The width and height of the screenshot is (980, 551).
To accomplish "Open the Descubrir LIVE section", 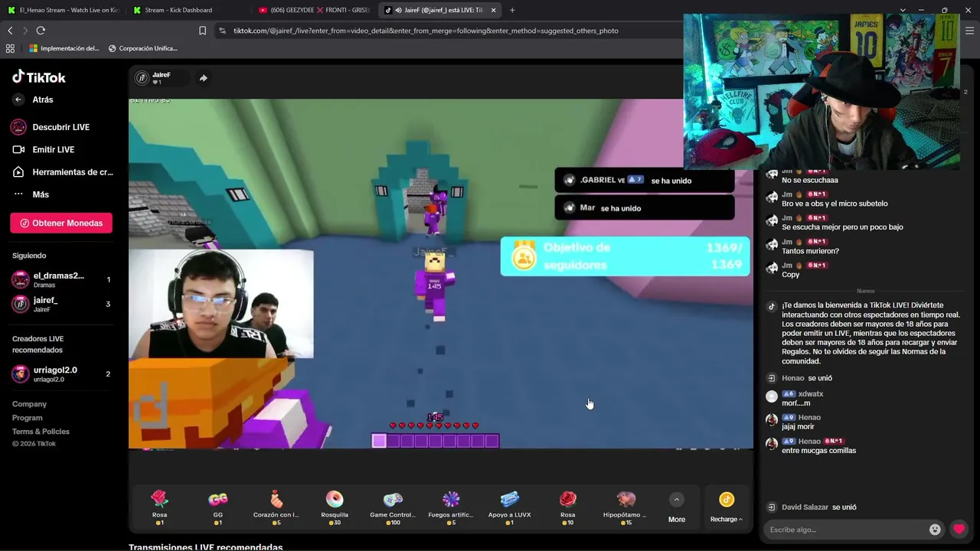I will click(x=60, y=127).
